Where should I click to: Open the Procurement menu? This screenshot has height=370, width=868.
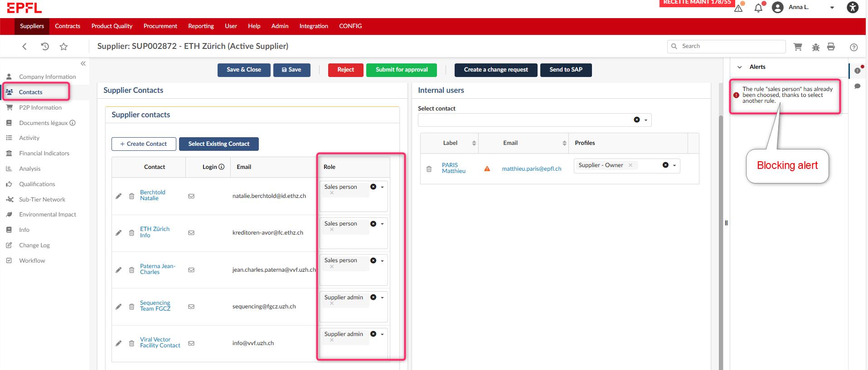point(160,26)
